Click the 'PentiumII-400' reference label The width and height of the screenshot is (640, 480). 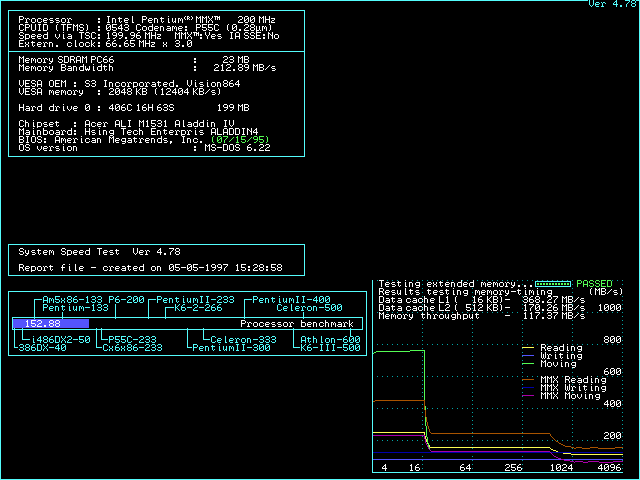click(291, 300)
